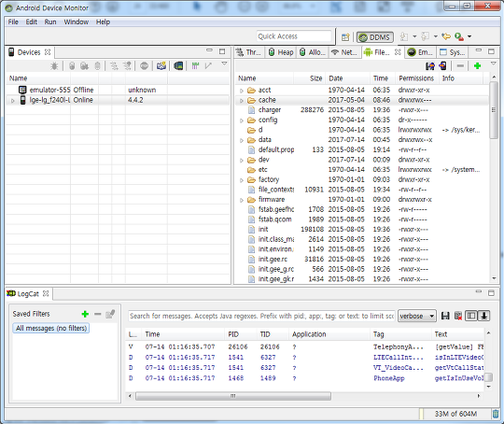Click the yellow back-arrow navigation icon in main toolbar

(x=446, y=36)
